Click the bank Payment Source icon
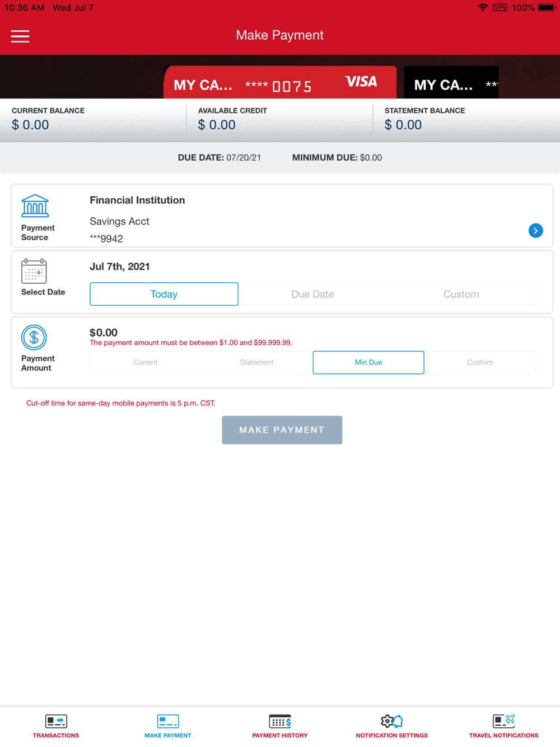Image resolution: width=560 pixels, height=747 pixels. click(35, 206)
